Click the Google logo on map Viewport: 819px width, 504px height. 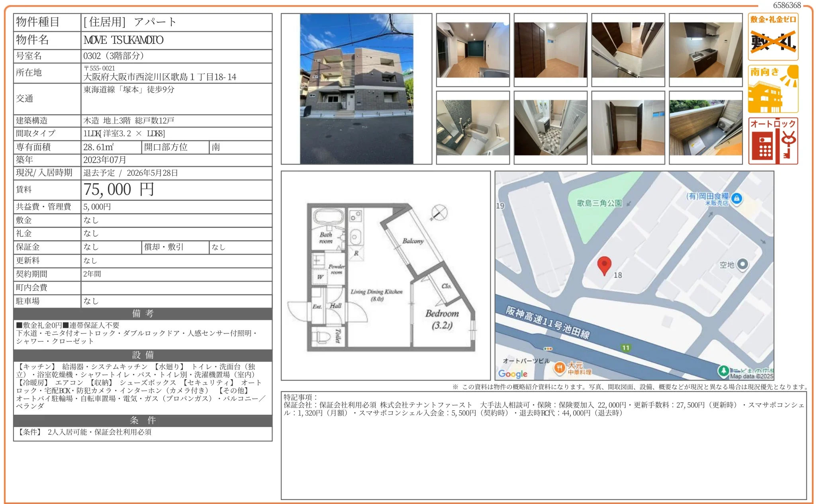click(x=513, y=374)
